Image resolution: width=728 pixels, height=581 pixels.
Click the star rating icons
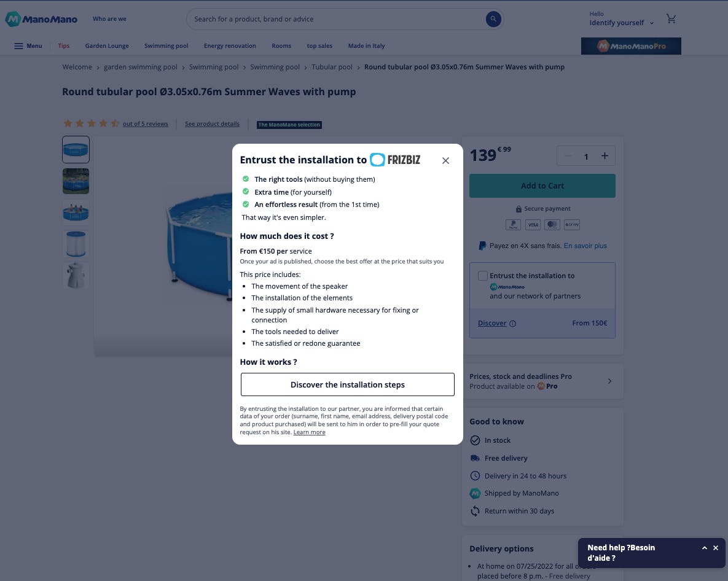[x=91, y=123]
